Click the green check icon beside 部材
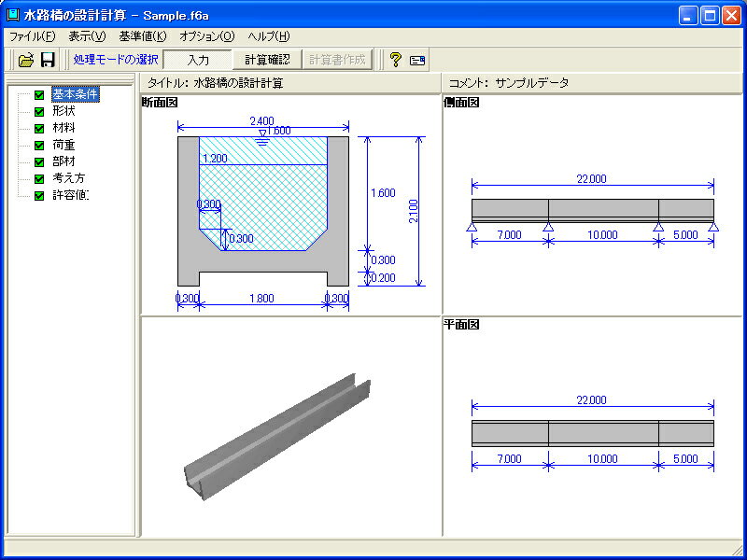Image resolution: width=747 pixels, height=560 pixels. tap(39, 162)
